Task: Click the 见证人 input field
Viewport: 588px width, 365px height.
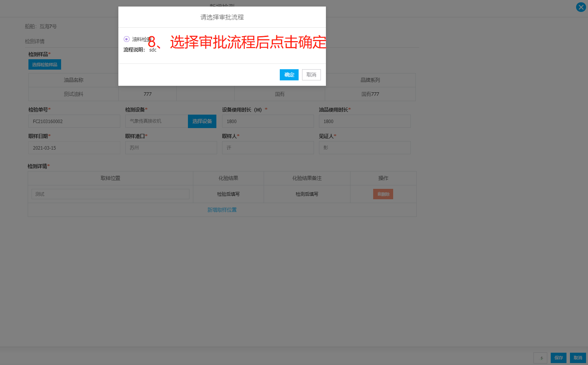Action: coord(365,148)
